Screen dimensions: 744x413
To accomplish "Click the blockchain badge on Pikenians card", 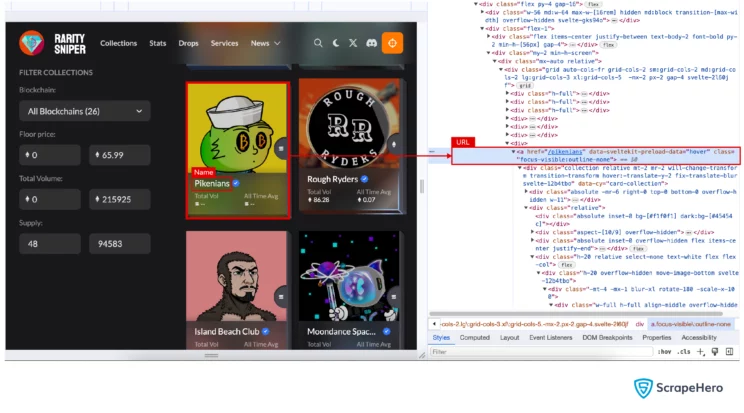I will pyautogui.click(x=281, y=149).
